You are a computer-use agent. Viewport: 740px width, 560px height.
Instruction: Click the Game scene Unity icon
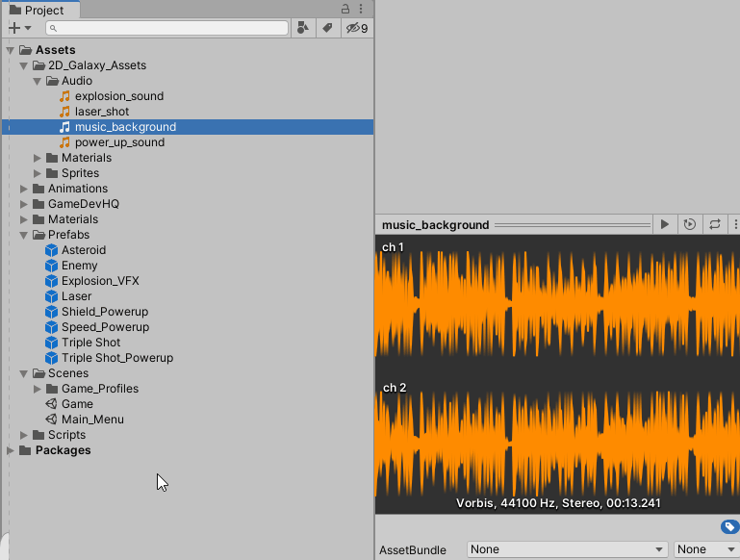51,404
